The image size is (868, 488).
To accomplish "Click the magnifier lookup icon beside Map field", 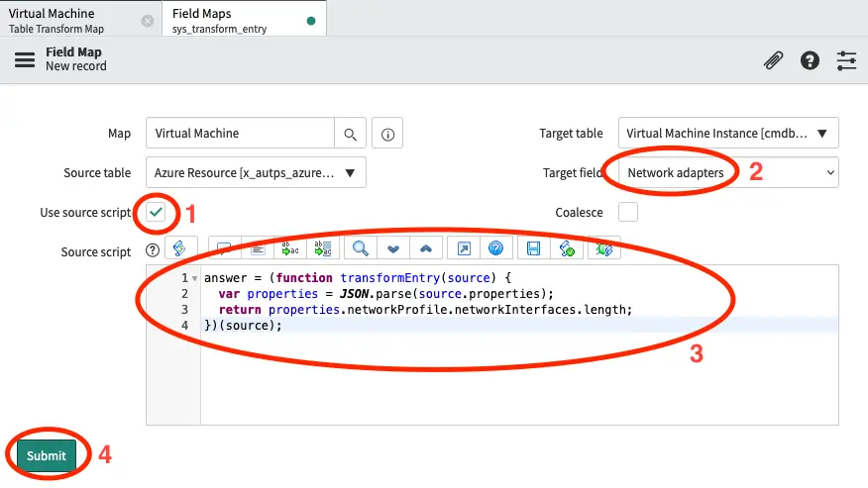I will coord(350,134).
